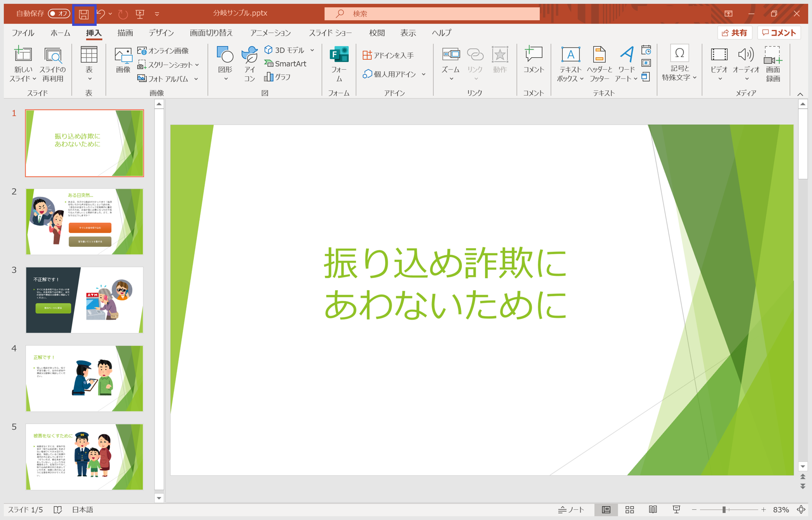
Task: Insert a text box from the ribbon
Action: coord(570,64)
